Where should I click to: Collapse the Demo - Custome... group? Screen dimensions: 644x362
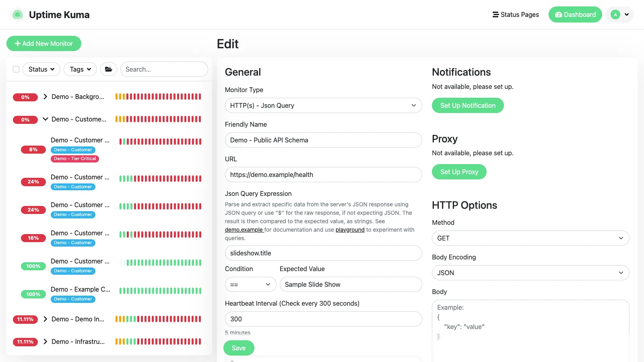tap(45, 119)
